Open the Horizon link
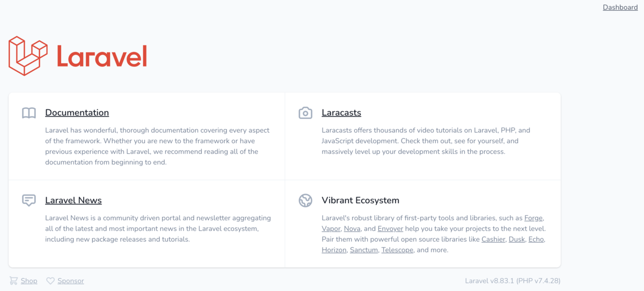644x291 pixels. click(334, 250)
